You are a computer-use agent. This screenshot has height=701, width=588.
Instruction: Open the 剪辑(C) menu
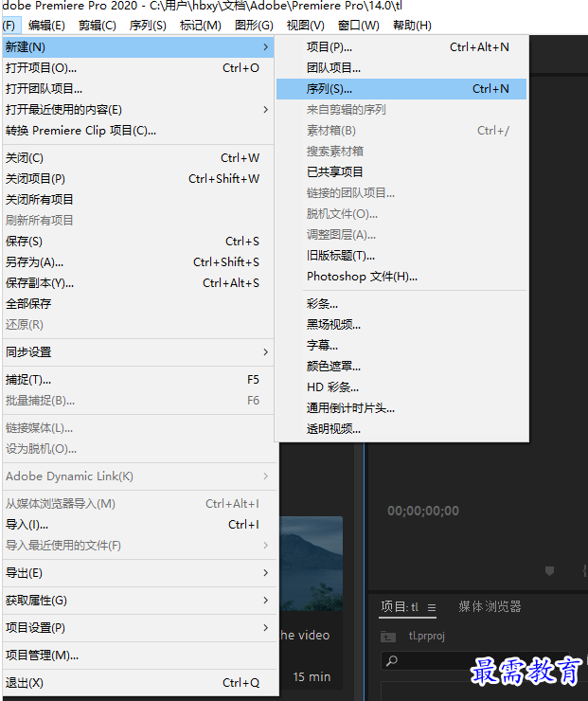coord(97,26)
